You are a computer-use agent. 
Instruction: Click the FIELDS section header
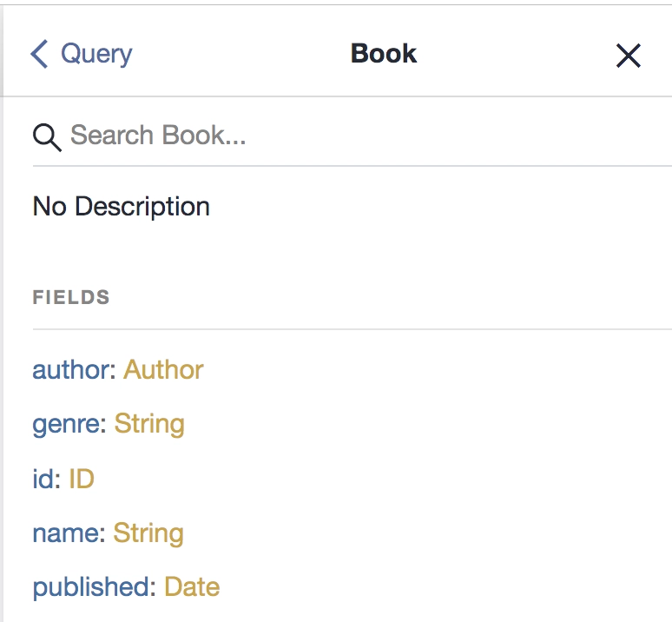(71, 297)
